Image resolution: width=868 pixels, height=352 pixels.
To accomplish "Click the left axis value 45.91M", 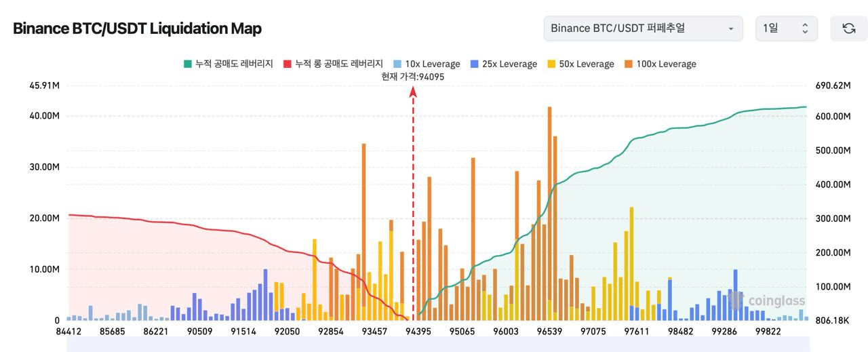I will (x=45, y=86).
